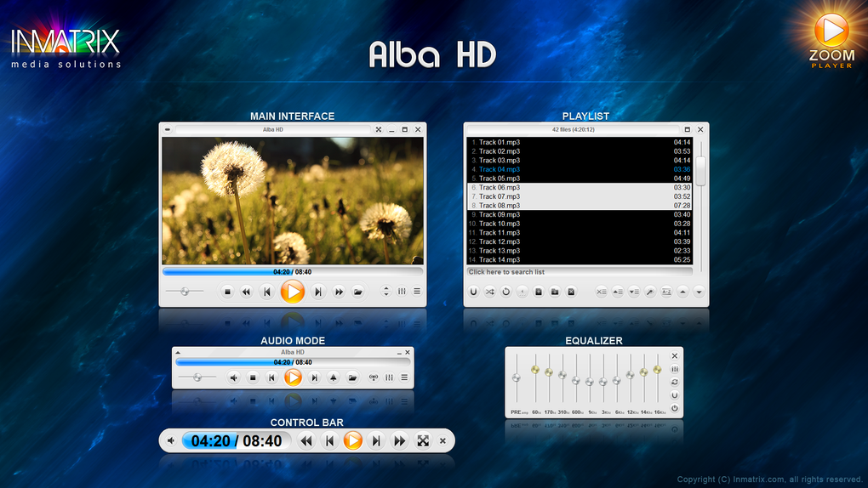Click the 16KHz equalizer band slider

click(x=657, y=377)
